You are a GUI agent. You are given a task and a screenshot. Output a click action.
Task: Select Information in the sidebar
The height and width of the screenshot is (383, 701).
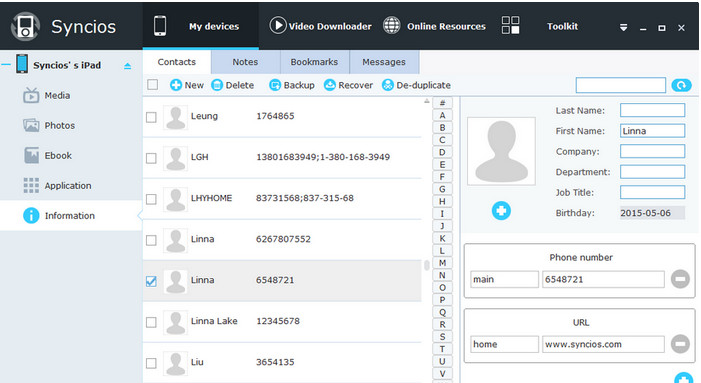[71, 215]
